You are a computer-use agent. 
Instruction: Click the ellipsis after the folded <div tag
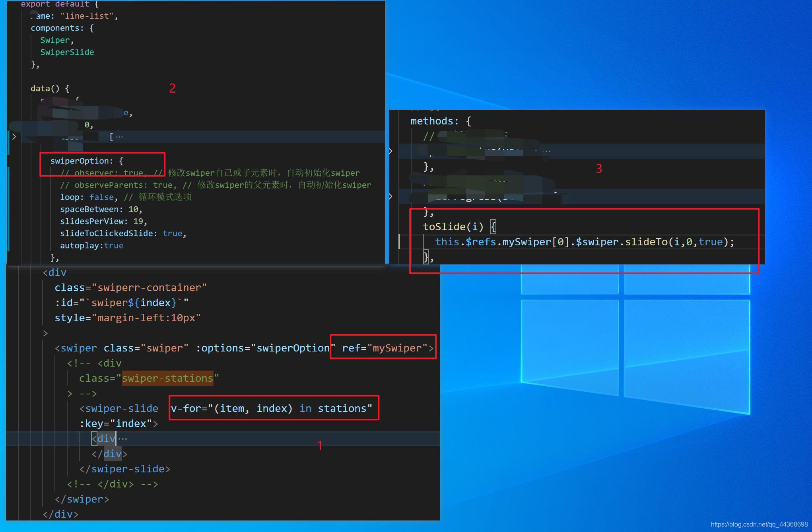click(x=123, y=439)
